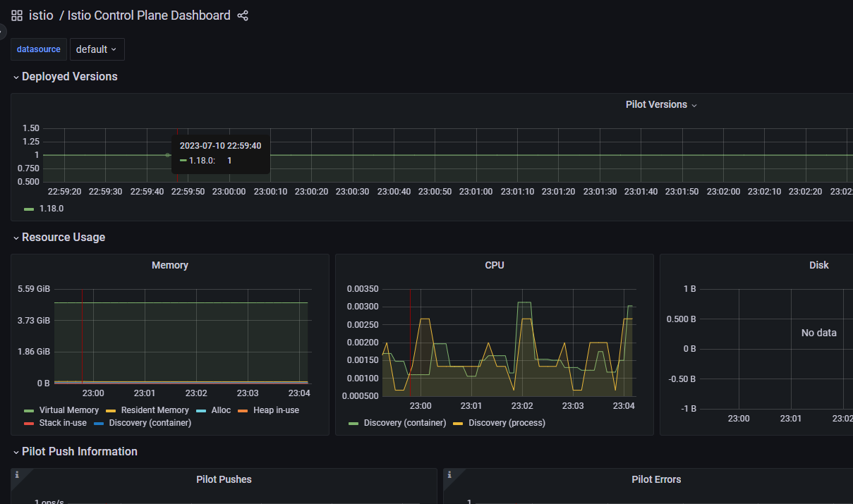853x504 pixels.
Task: Open the istio folder link
Action: (x=41, y=16)
